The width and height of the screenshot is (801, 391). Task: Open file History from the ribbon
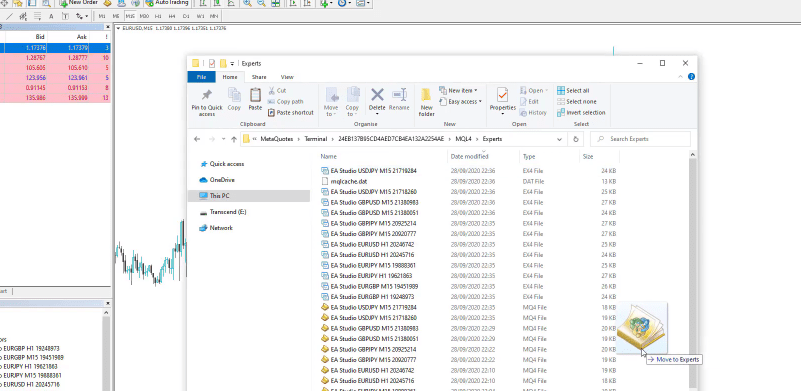[x=533, y=113]
